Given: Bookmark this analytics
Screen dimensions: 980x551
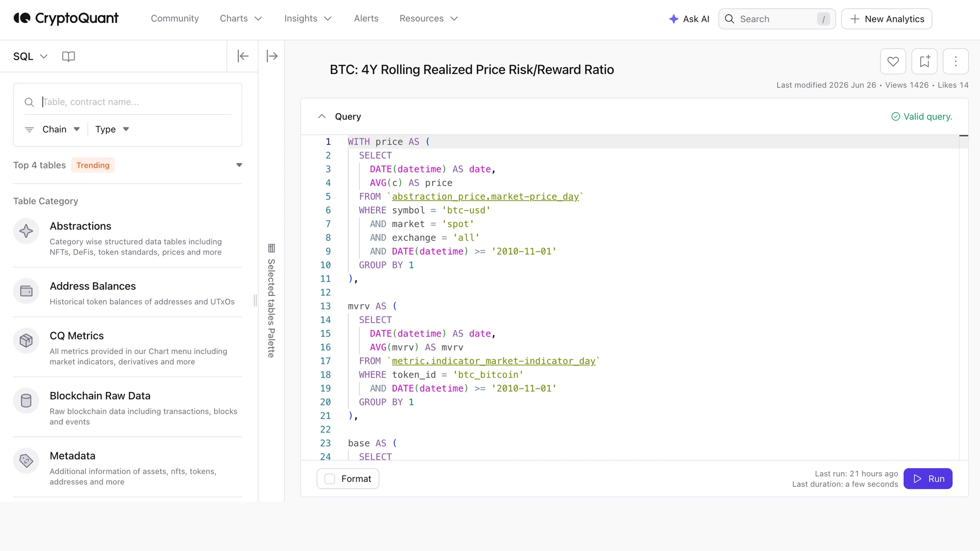Looking at the screenshot, I should coord(924,61).
